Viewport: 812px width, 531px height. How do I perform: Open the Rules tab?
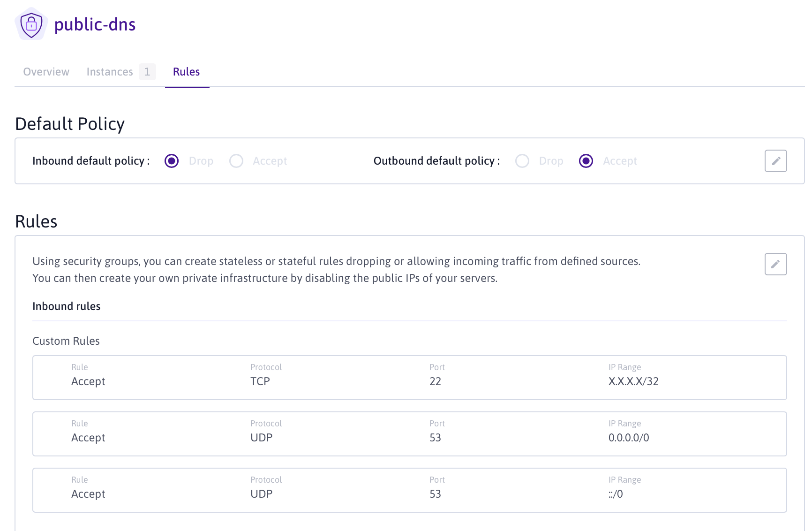coord(187,72)
